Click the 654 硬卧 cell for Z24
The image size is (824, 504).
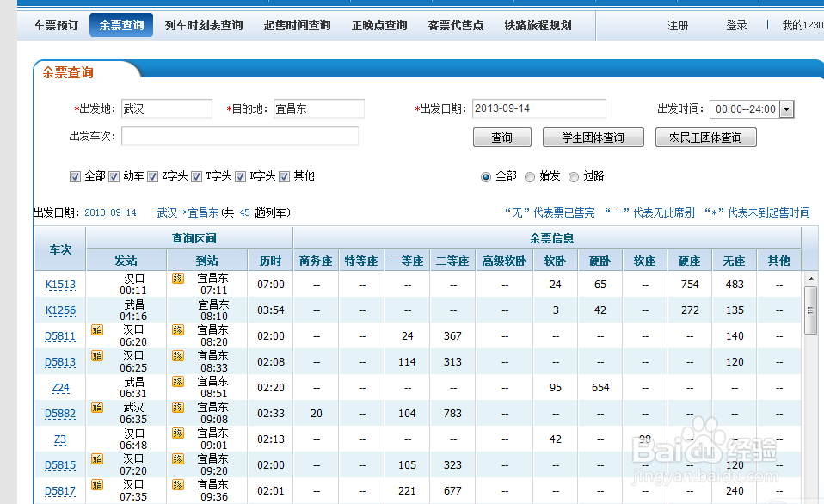tap(600, 387)
